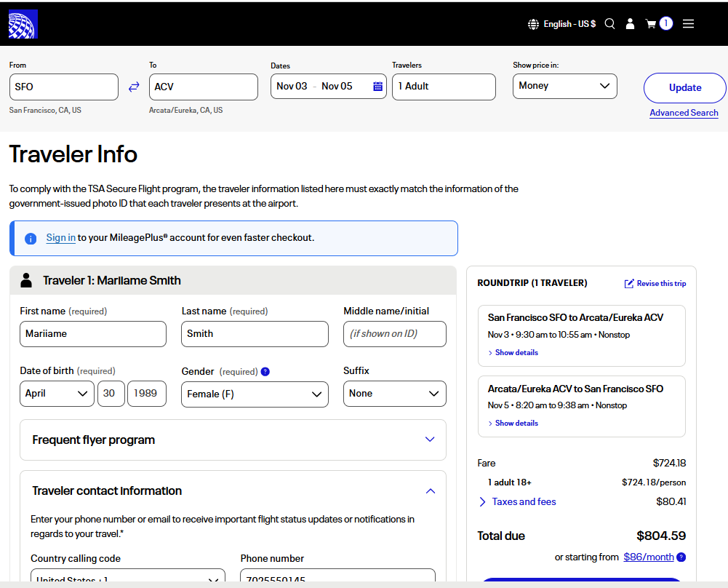
Task: Collapse Traveler contact information section
Action: [x=430, y=491]
